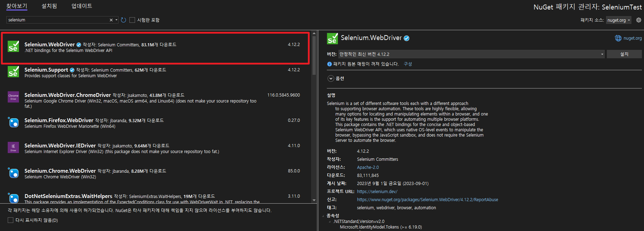
Task: Click the refresh icon next to search box
Action: coord(123,20)
